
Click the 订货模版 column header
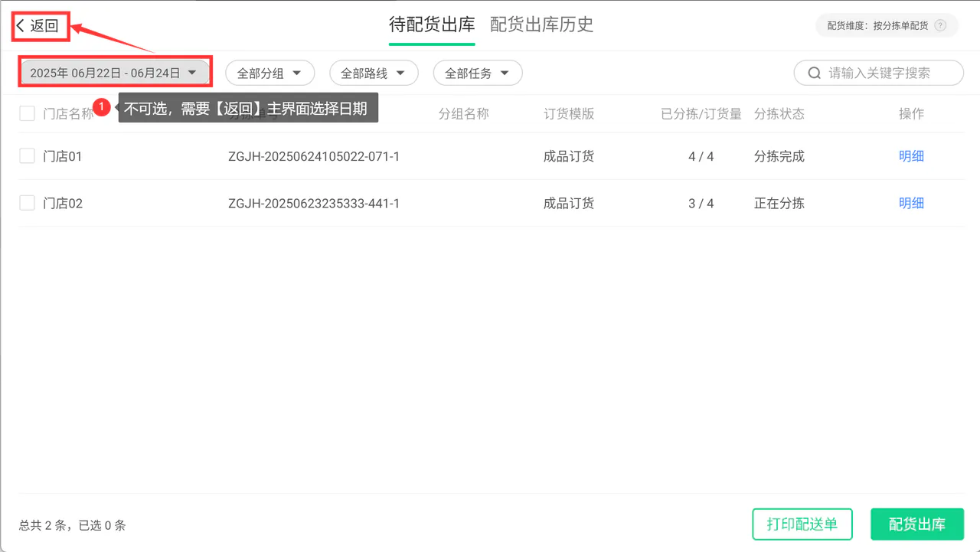coord(569,114)
